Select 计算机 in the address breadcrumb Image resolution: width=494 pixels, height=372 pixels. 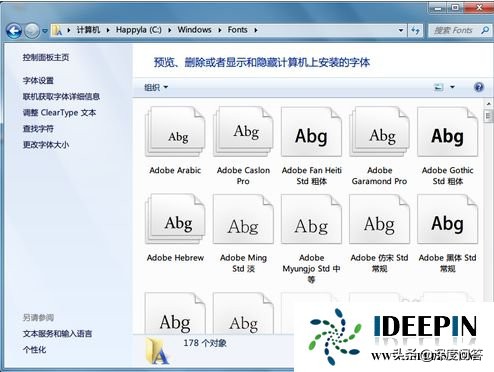pos(88,30)
